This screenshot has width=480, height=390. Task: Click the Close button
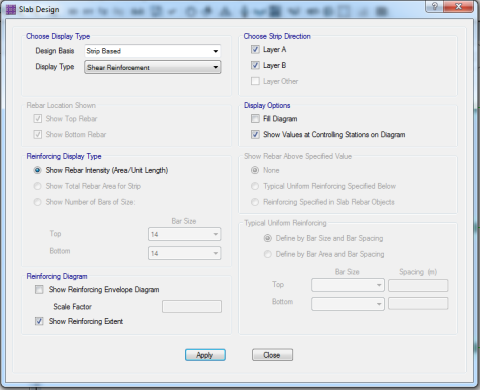click(272, 355)
